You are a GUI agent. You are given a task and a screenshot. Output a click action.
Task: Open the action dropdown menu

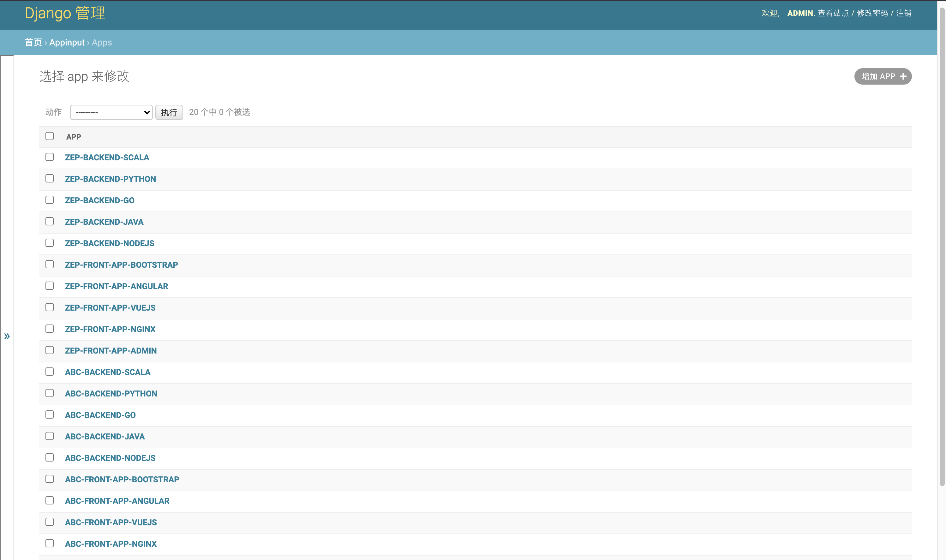pyautogui.click(x=111, y=112)
